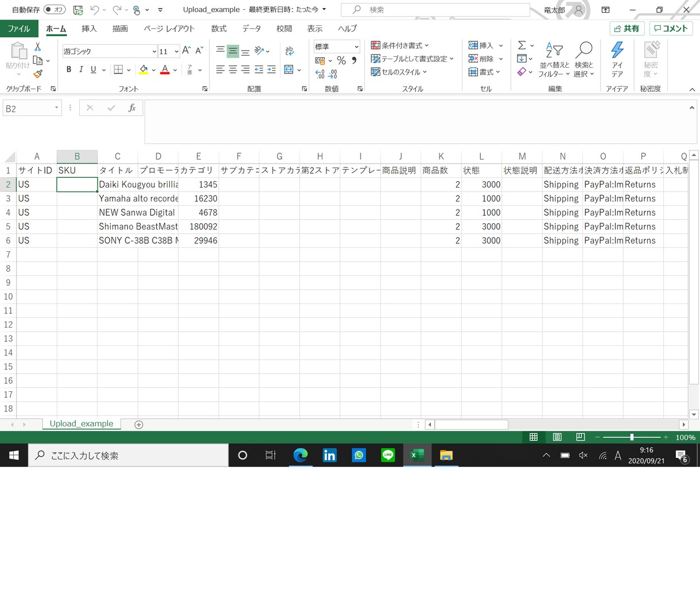Switch to the 挿入 ribbon tab
Image resolution: width=700 pixels, height=603 pixels.
[89, 29]
